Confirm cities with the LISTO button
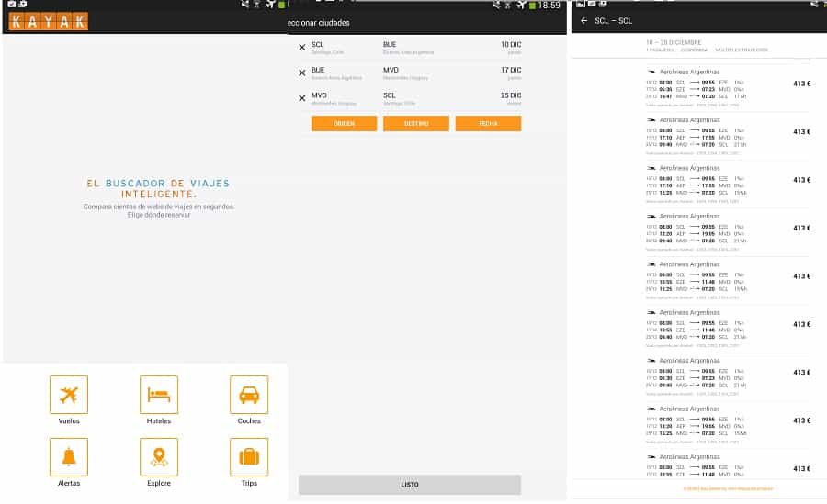This screenshot has width=827, height=504. 409,484
